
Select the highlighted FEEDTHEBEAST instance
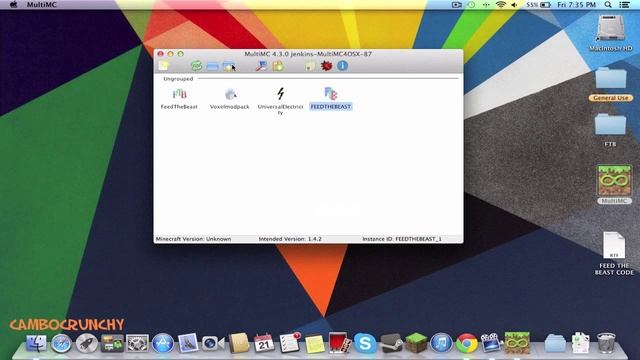pyautogui.click(x=331, y=98)
